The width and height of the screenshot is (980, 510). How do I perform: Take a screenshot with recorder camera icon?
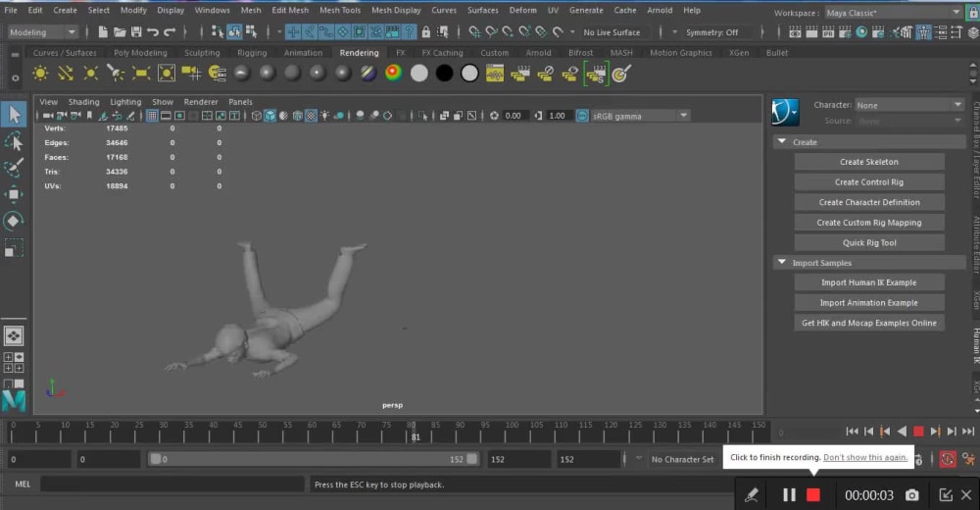coord(912,495)
